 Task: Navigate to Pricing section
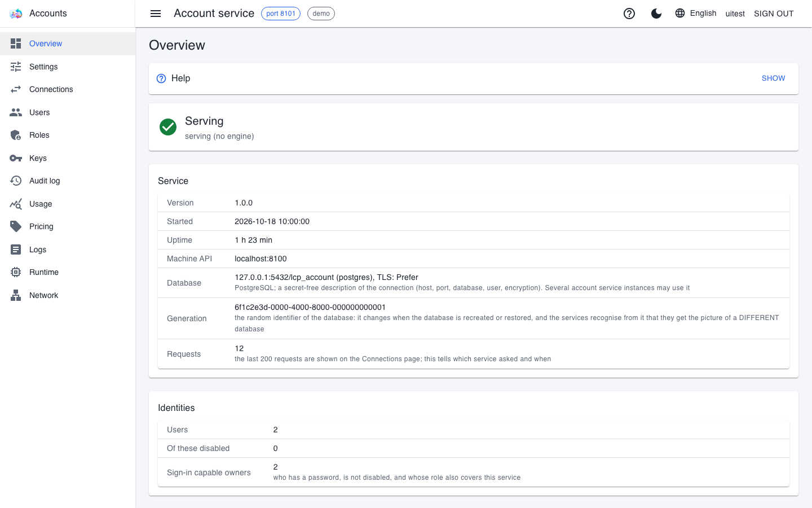(68, 226)
